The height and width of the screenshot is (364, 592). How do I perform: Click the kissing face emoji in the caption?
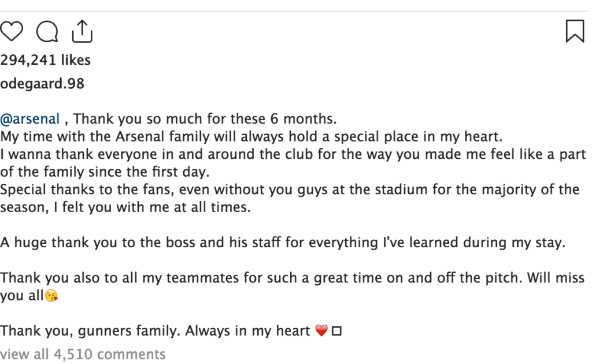(52, 297)
